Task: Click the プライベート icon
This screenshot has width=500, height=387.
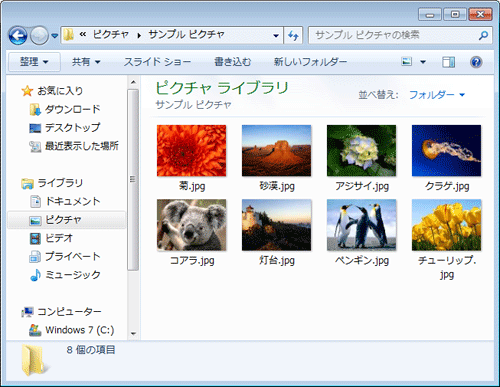Action: [x=35, y=257]
